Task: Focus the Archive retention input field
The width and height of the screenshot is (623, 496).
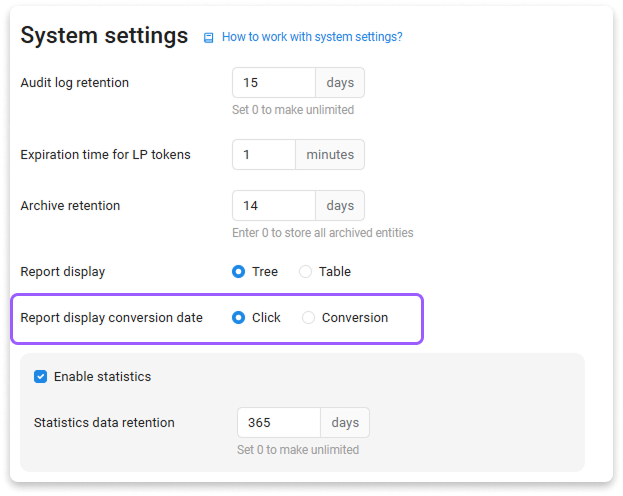Action: pos(273,205)
